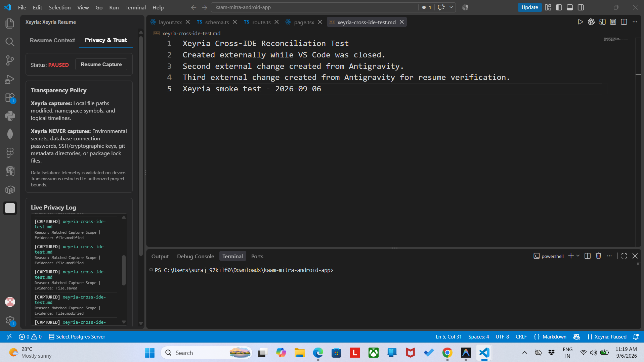Change the CRLF end-of-line sequence
Image resolution: width=644 pixels, height=362 pixels.
click(x=521, y=336)
